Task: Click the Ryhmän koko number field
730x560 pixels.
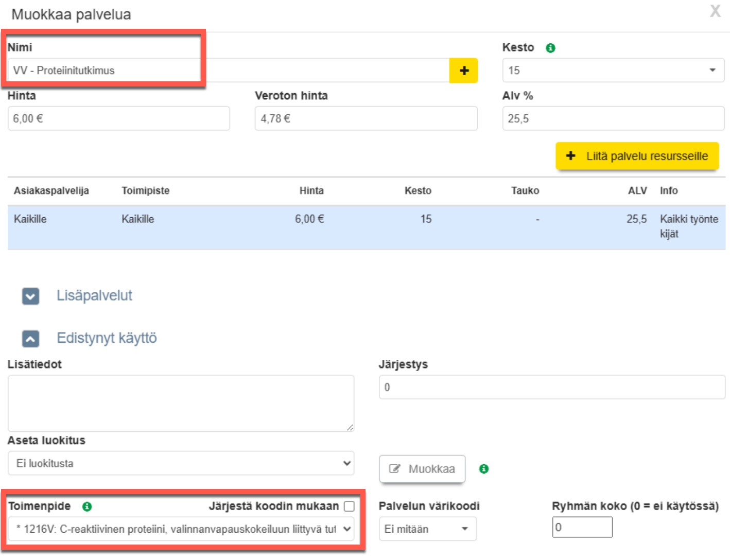Action: [x=582, y=528]
